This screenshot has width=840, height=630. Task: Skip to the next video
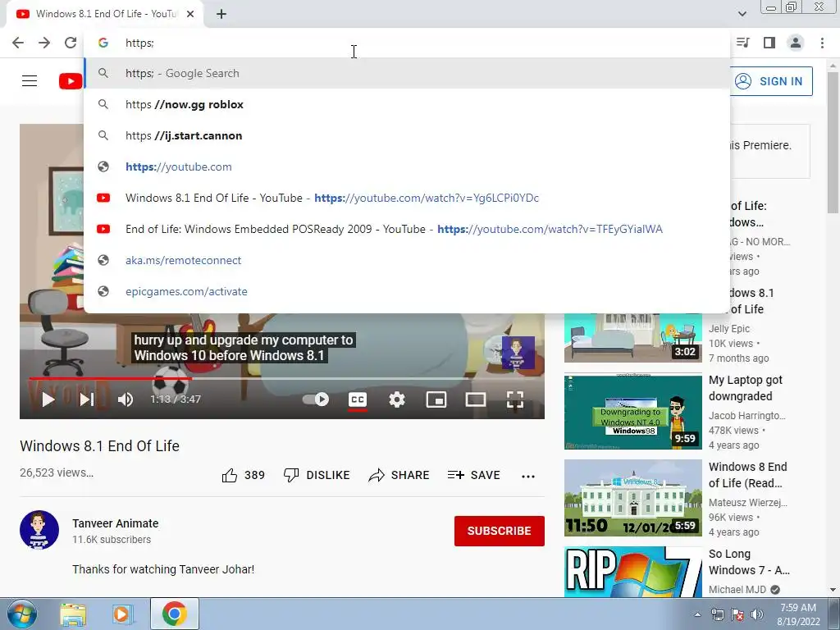click(86, 399)
